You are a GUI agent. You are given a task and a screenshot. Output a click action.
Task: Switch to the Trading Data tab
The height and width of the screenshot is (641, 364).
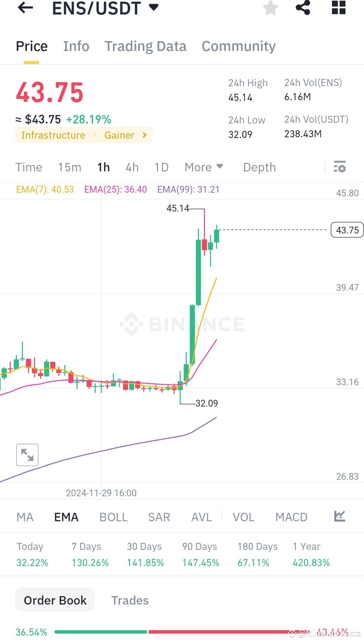tap(146, 46)
